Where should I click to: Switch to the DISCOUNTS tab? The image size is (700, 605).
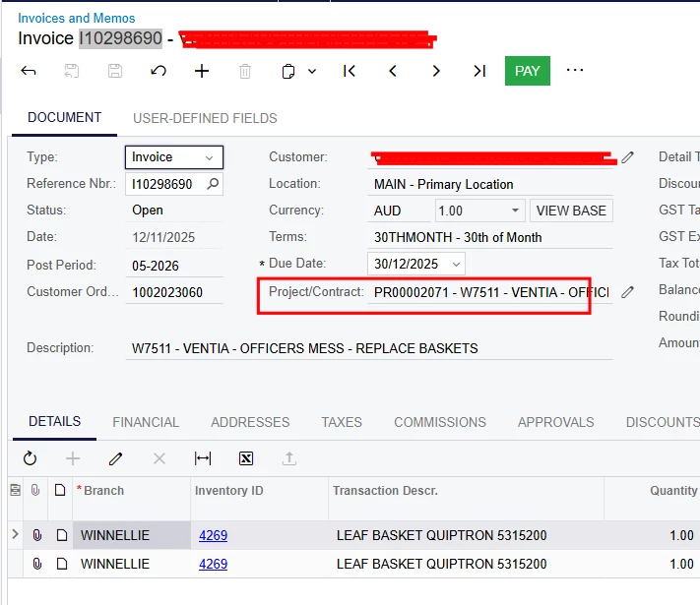pos(663,422)
